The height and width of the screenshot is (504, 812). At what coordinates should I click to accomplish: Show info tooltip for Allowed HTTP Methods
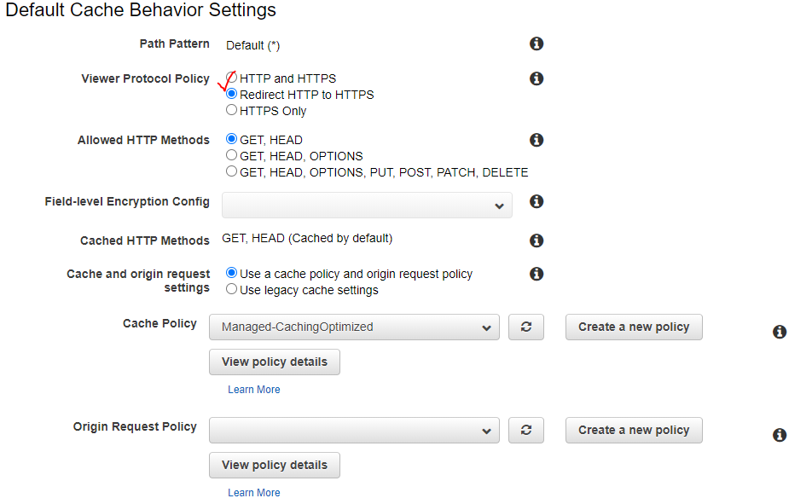pyautogui.click(x=536, y=140)
